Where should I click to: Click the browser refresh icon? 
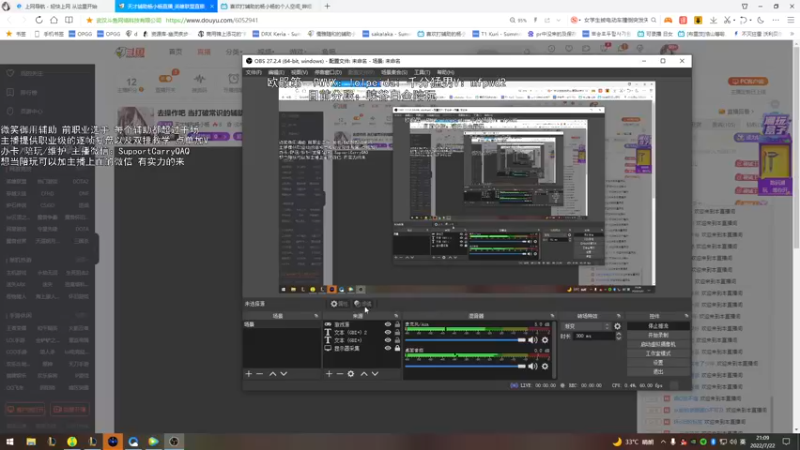(x=39, y=20)
